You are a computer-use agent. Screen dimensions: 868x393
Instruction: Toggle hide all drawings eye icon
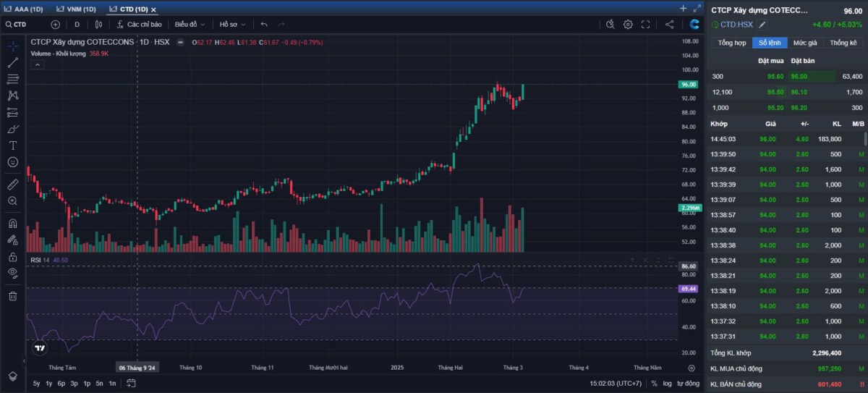click(x=13, y=273)
